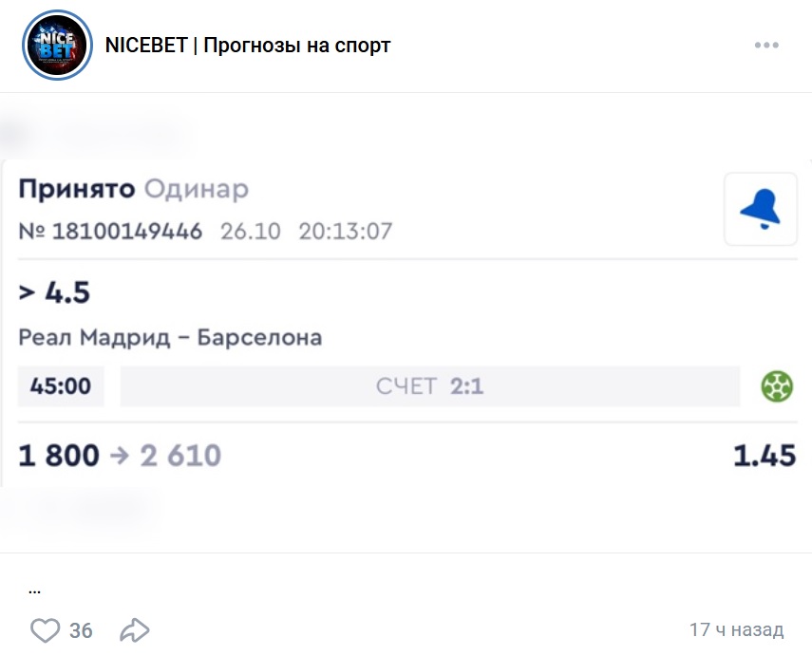Click the share arrow icon
The width and height of the screenshot is (812, 656).
[133, 629]
